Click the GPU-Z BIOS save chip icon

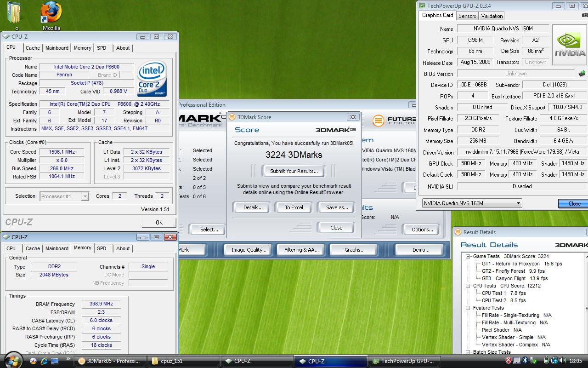pyautogui.click(x=582, y=74)
